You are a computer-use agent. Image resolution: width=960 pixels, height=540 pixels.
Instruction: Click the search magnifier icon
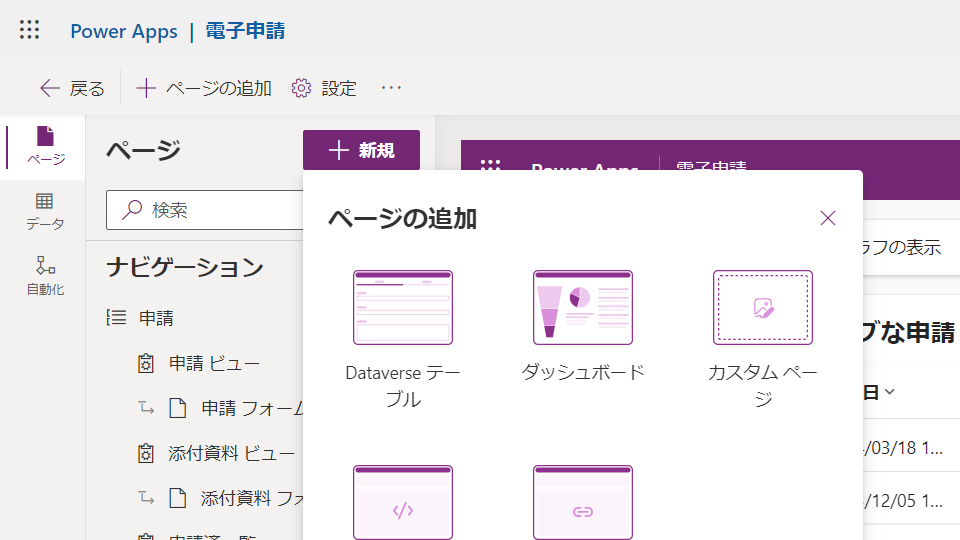[x=132, y=210]
